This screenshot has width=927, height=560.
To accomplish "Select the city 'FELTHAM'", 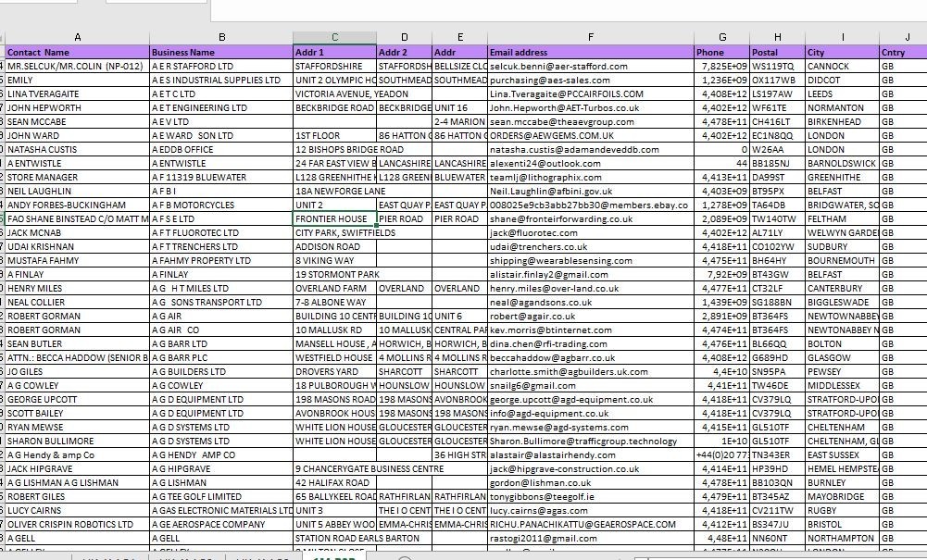I will [x=843, y=218].
